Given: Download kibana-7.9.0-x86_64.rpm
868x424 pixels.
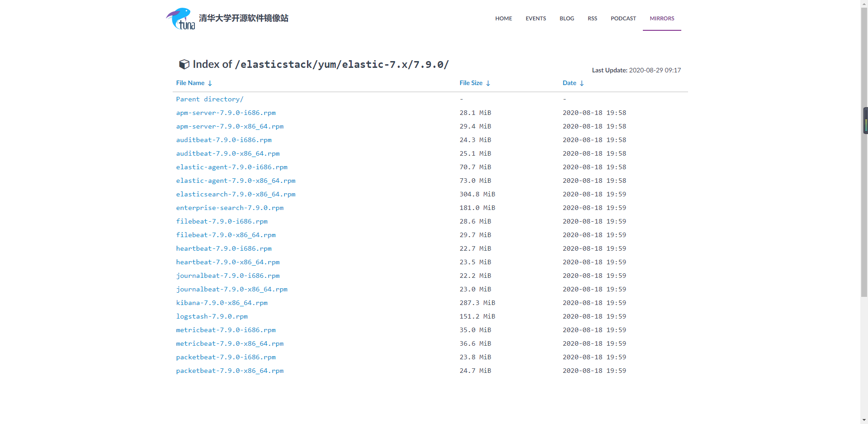Looking at the screenshot, I should point(222,303).
